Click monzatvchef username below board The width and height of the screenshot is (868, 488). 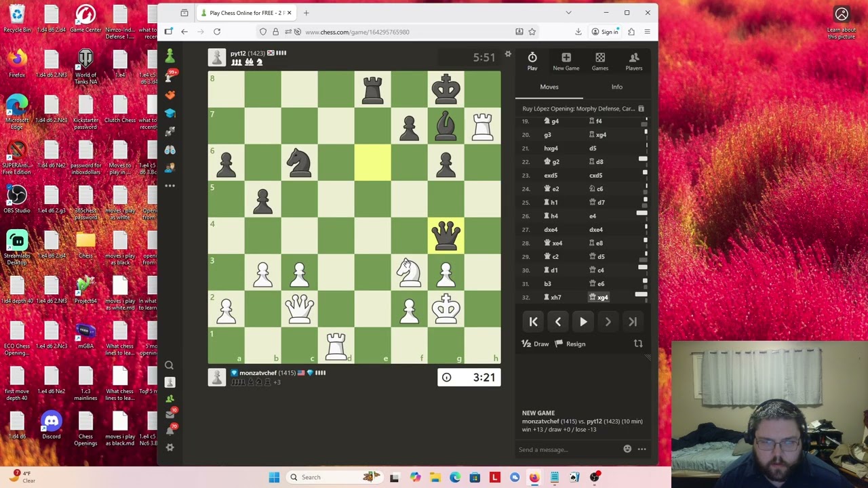click(258, 373)
